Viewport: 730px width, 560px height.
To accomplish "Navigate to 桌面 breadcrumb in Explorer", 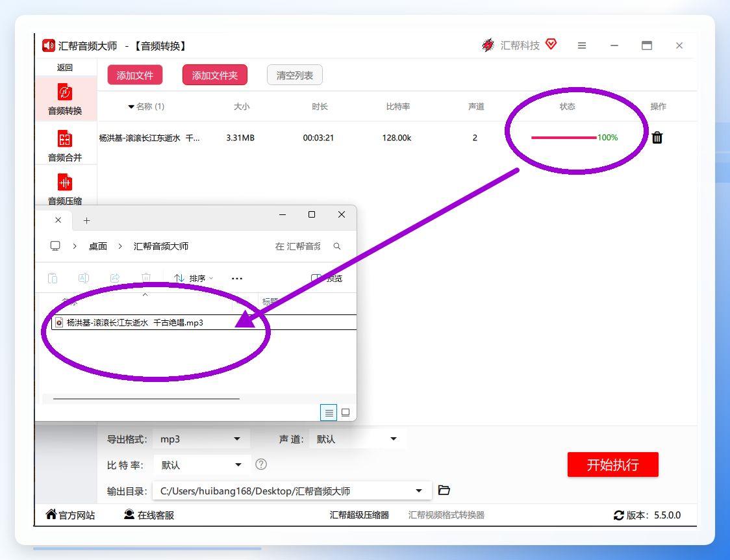I will [x=98, y=246].
